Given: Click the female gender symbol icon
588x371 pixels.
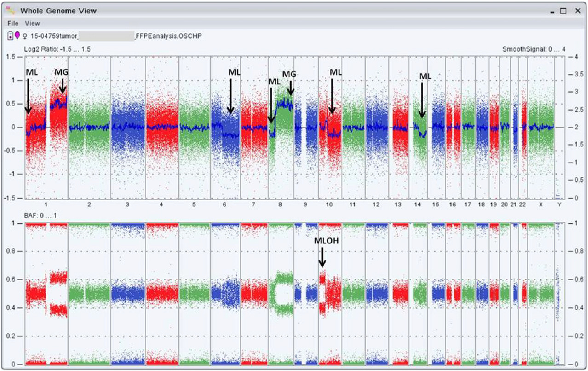Looking at the screenshot, I should [x=25, y=36].
